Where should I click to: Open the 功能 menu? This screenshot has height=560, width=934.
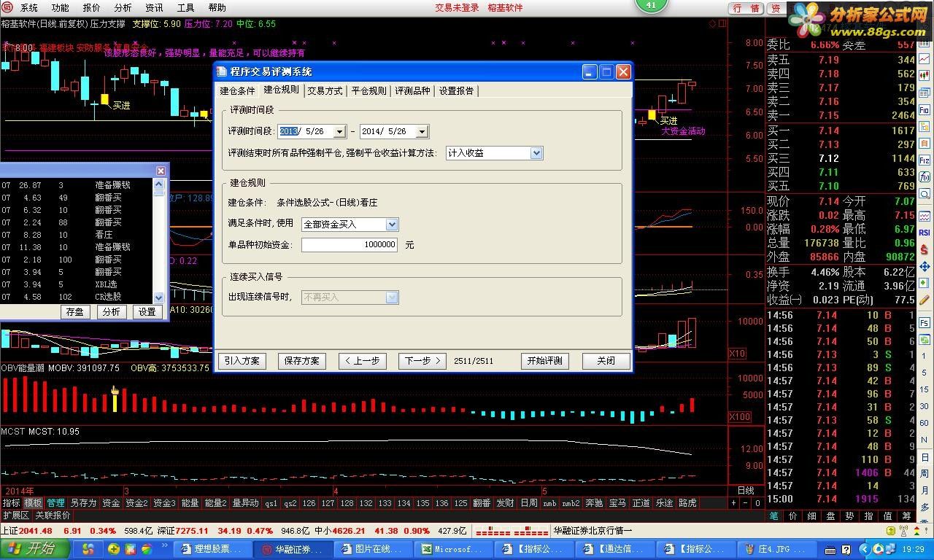61,8
